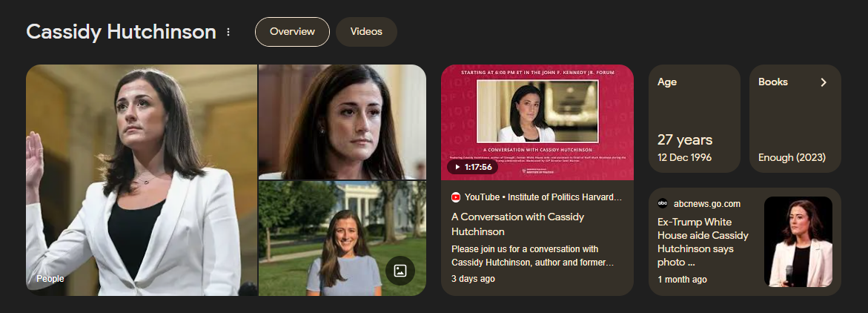Open the abcnews.go.com Ex-Trump White House aide article
This screenshot has width=868, height=313.
click(703, 242)
